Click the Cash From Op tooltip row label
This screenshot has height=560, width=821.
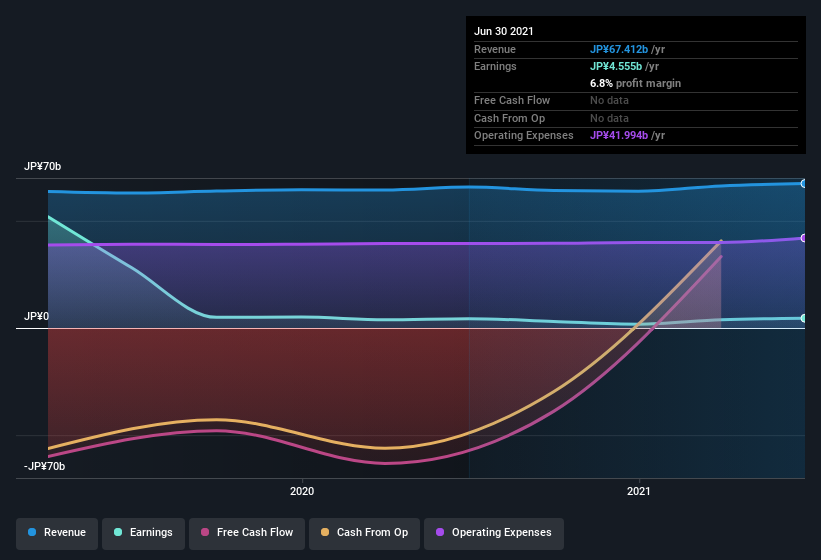click(509, 118)
